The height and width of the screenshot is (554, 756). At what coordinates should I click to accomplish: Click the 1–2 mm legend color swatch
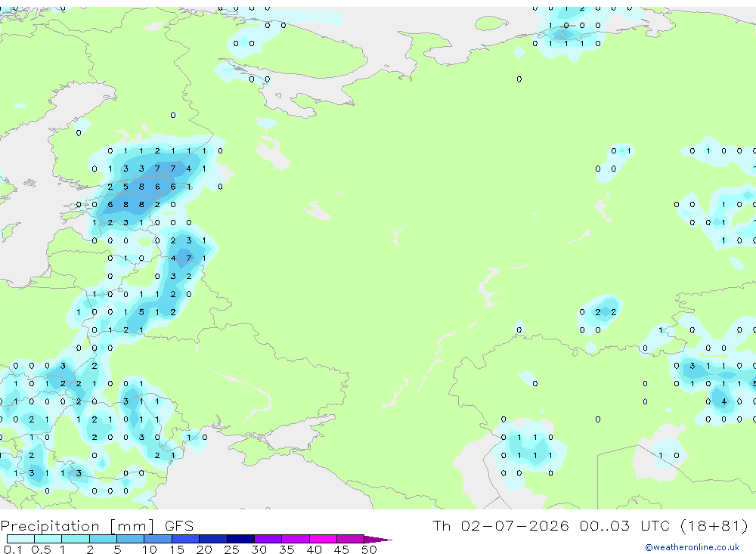pos(76,539)
